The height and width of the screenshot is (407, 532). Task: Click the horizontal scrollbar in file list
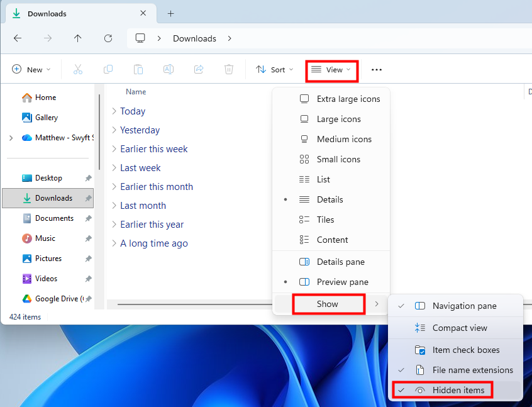coord(195,304)
